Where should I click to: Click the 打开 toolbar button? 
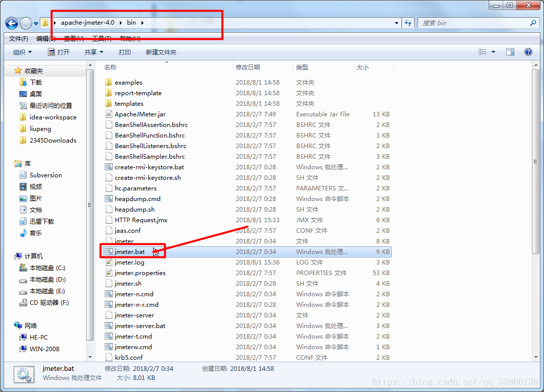[x=58, y=52]
